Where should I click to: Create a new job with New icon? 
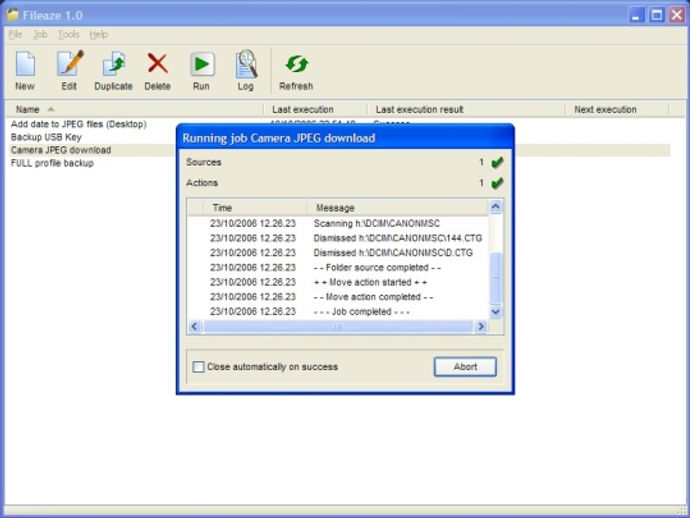[25, 70]
